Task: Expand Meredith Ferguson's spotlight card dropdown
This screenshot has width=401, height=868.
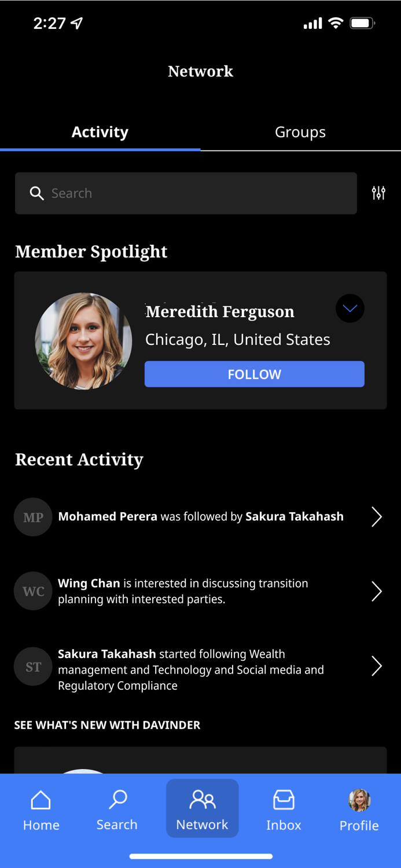Action: [x=350, y=308]
